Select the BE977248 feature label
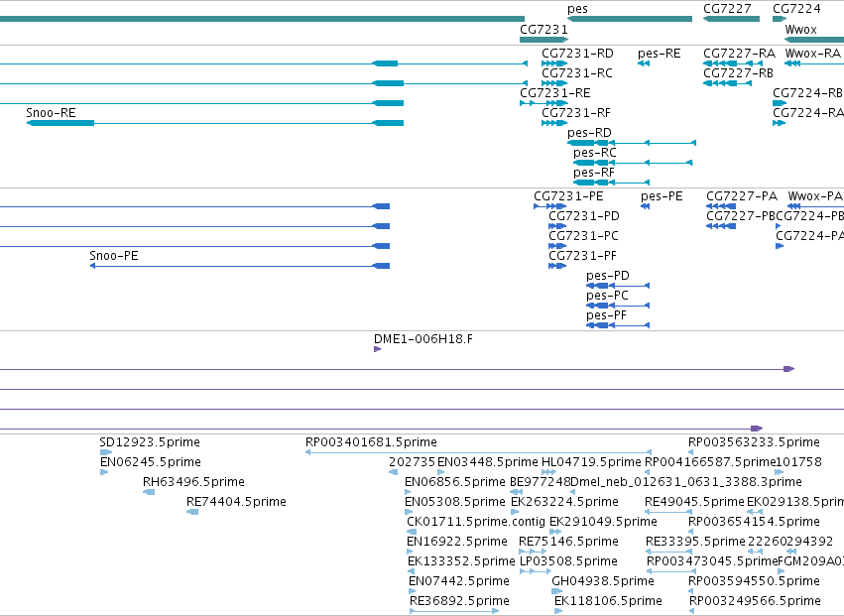 tap(540, 482)
